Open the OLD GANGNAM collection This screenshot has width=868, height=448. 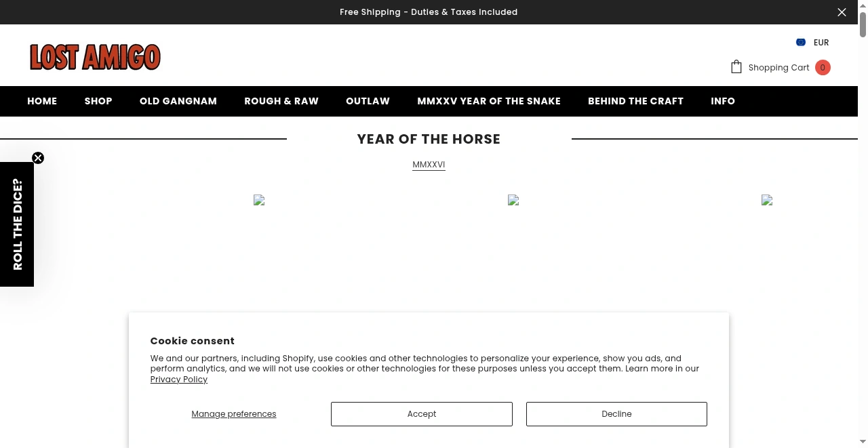178,101
